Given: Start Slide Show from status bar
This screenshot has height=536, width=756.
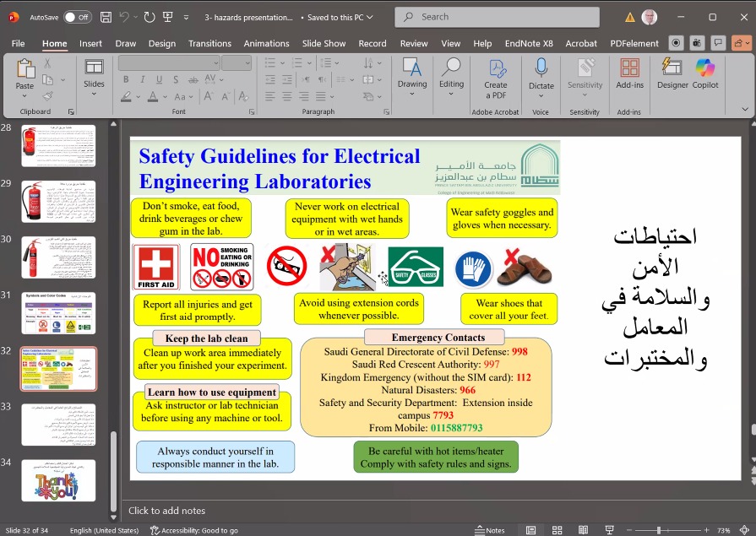Looking at the screenshot, I should point(607,530).
